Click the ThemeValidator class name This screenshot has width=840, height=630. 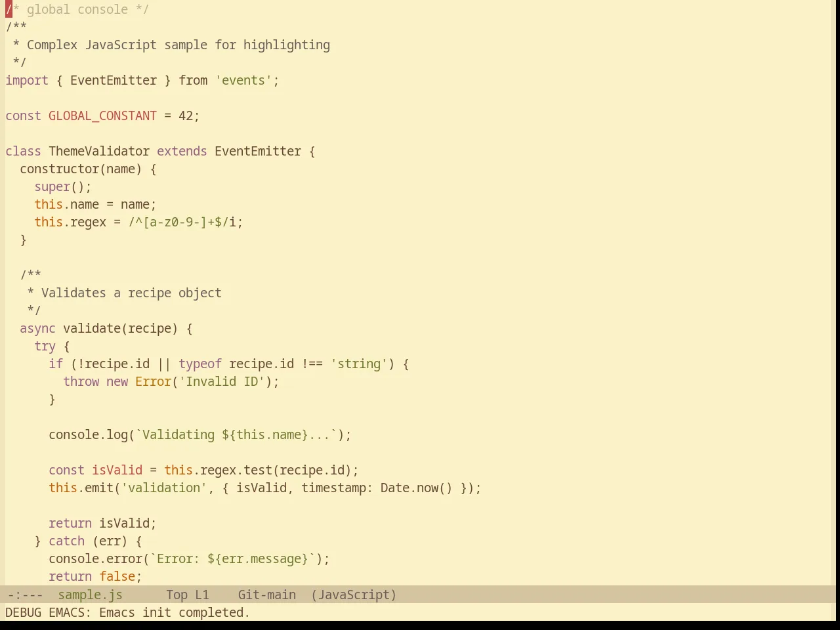(x=99, y=151)
